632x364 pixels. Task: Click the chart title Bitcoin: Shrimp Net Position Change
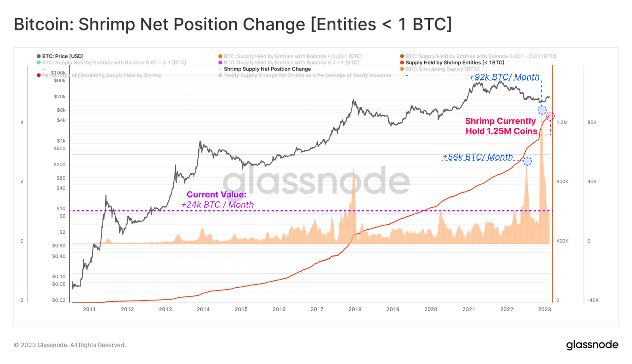pos(233,24)
